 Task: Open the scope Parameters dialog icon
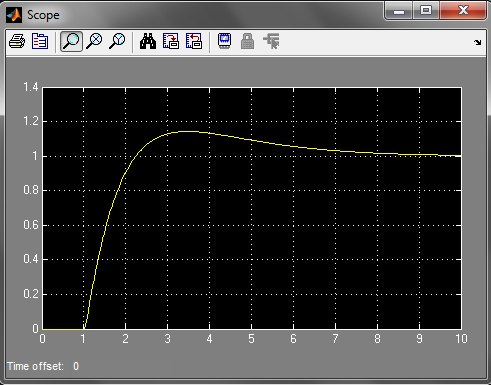tap(40, 42)
